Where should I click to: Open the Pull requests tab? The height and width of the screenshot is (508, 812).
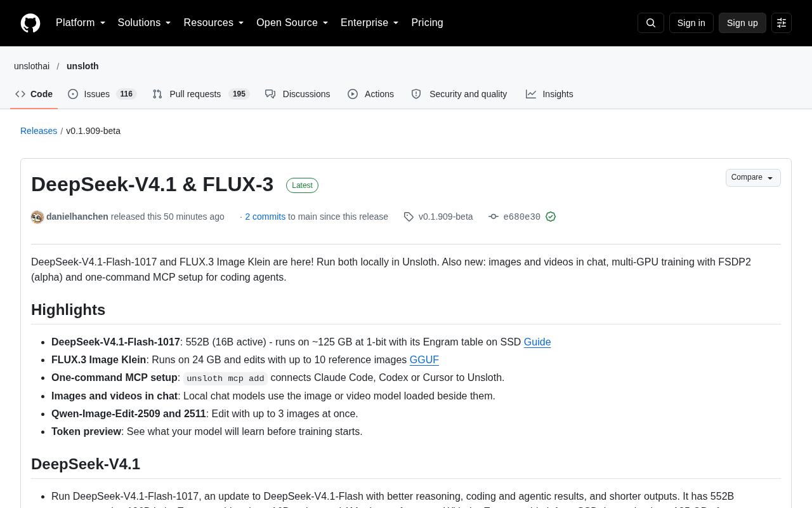[x=201, y=94]
